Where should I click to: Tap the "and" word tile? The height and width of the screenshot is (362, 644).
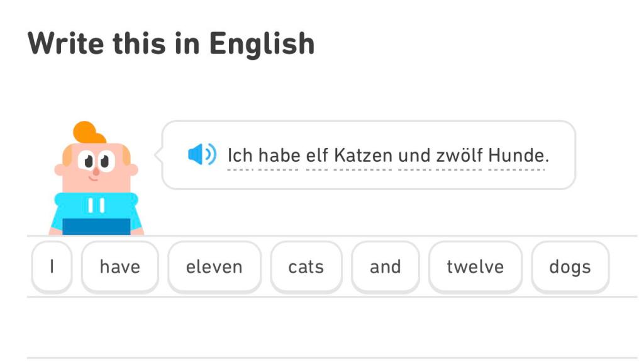[x=385, y=267]
